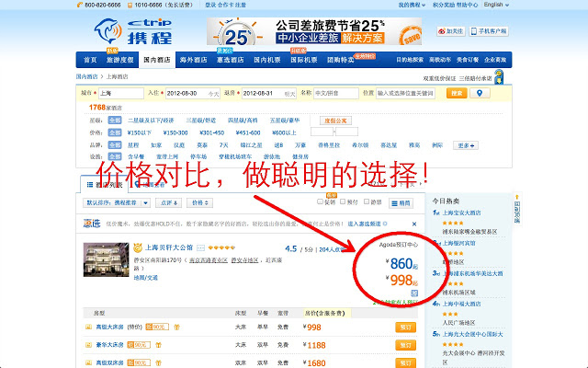588x368 pixels.
Task: Click the picture icon in the 高级大床房 (特价) row
Action: pyautogui.click(x=88, y=328)
